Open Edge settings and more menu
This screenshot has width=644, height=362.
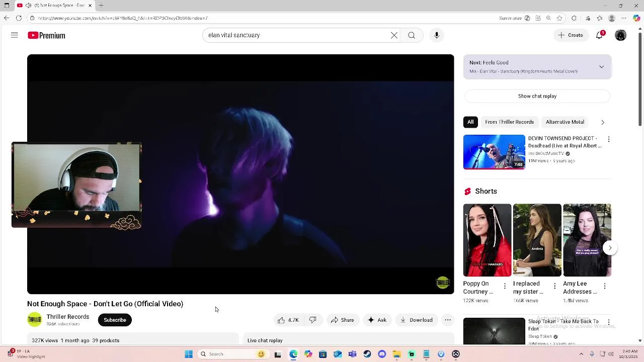point(624,18)
